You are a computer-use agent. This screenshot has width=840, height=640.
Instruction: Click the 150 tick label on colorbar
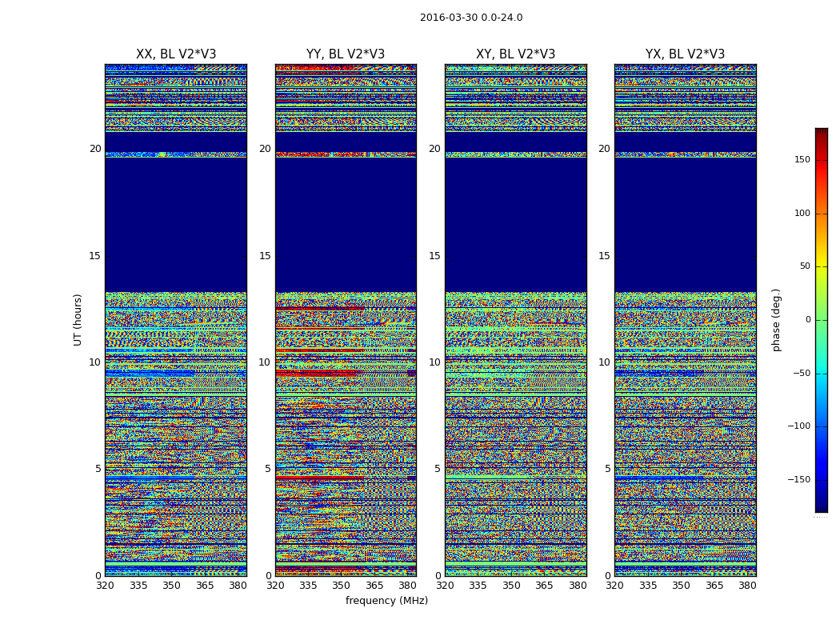coord(802,159)
